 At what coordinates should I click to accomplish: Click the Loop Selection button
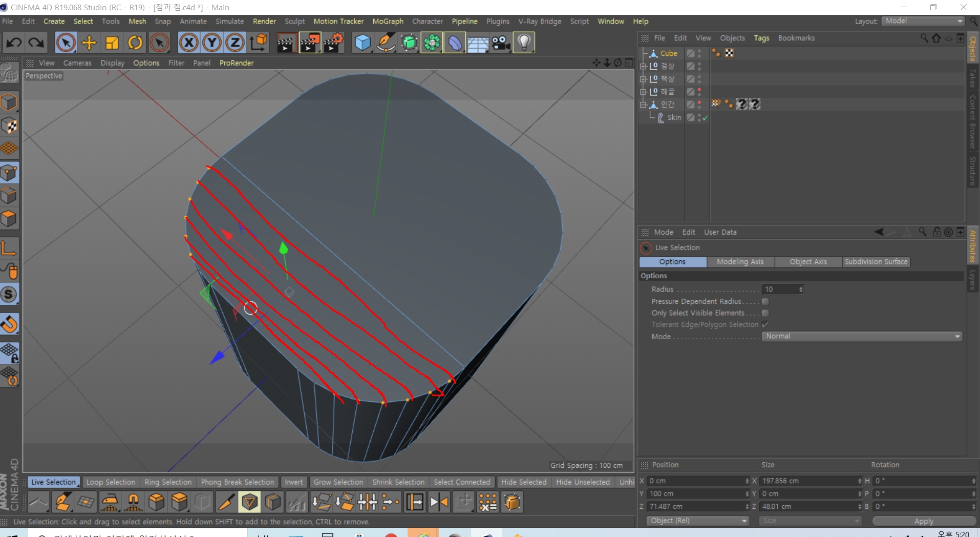[x=111, y=482]
